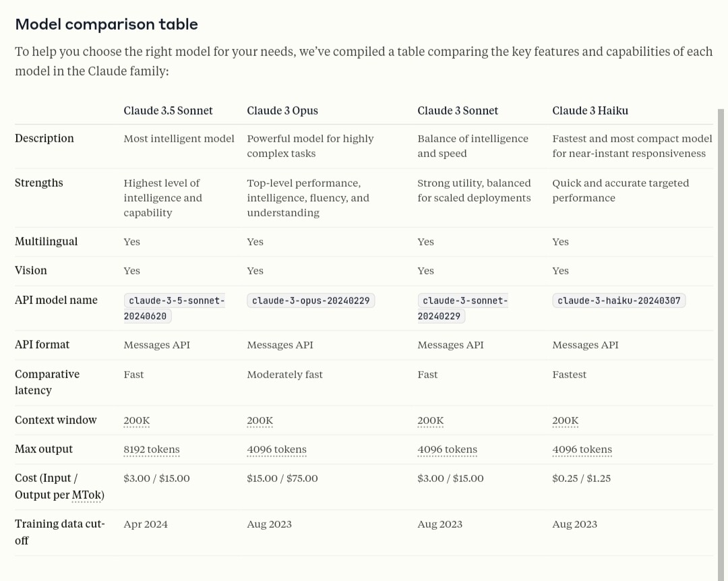Click the Claude 3 Opus column header
This screenshot has width=728, height=581.
pyautogui.click(x=282, y=111)
